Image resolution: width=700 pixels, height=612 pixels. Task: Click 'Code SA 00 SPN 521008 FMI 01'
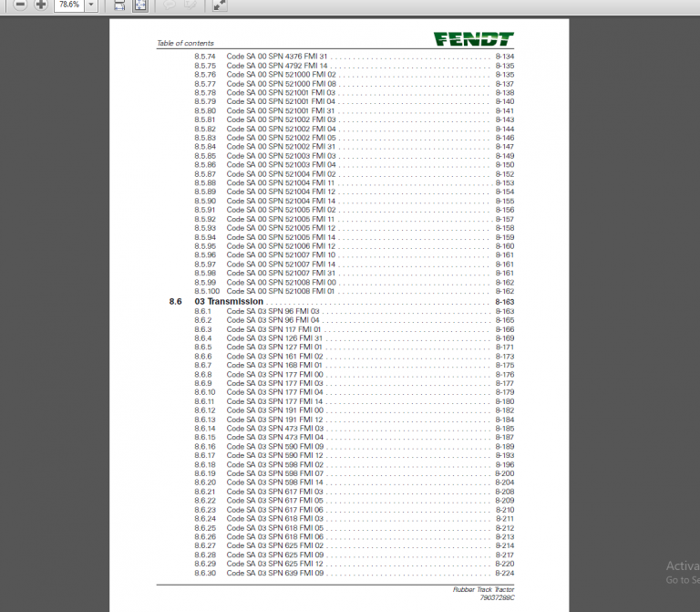click(x=280, y=291)
